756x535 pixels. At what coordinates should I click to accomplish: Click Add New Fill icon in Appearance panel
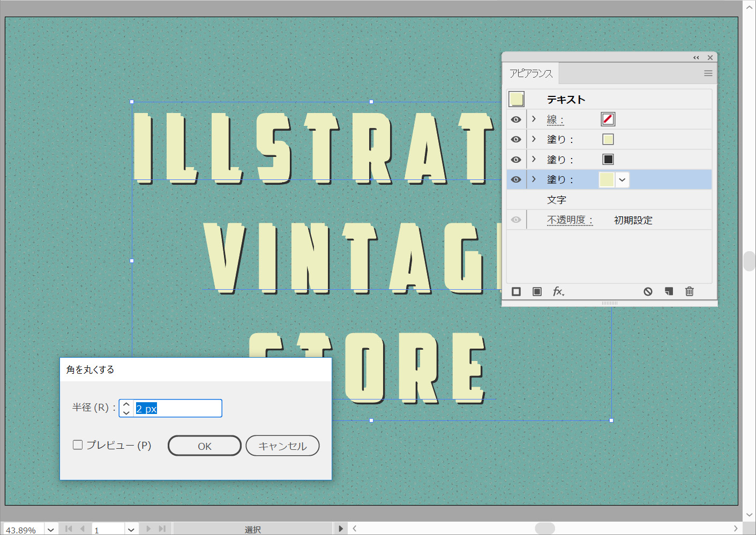click(x=537, y=291)
